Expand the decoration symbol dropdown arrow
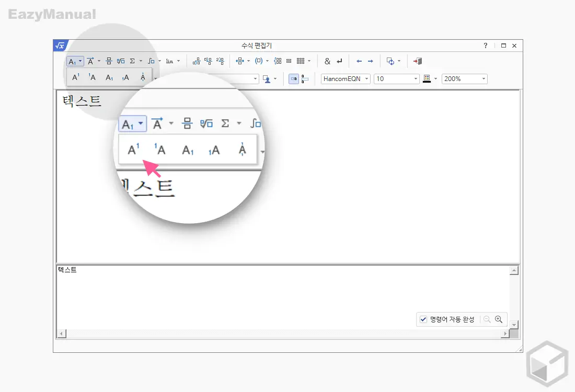 pos(99,61)
